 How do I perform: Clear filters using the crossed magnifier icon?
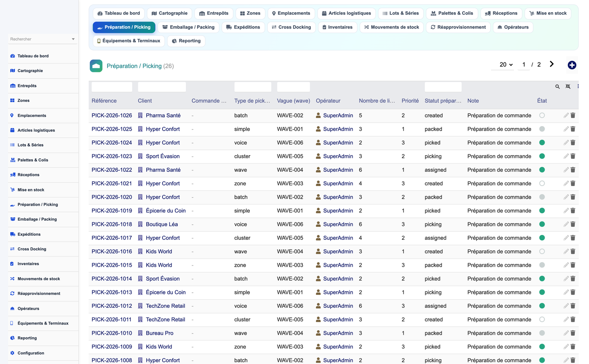pos(568,87)
